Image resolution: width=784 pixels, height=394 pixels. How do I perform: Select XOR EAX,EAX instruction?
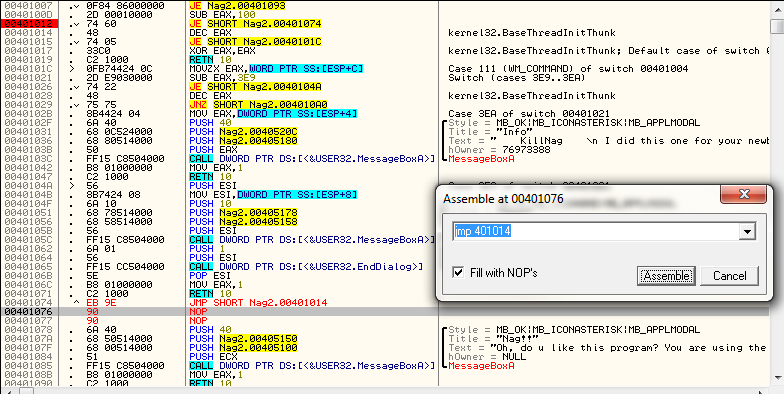(222, 50)
